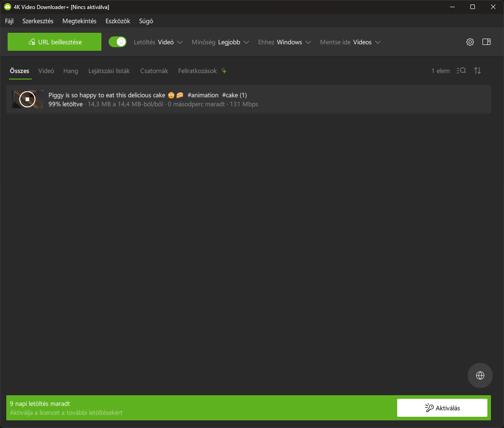This screenshot has height=428, width=504.
Task: Open the Csatornák tab
Action: [154, 71]
